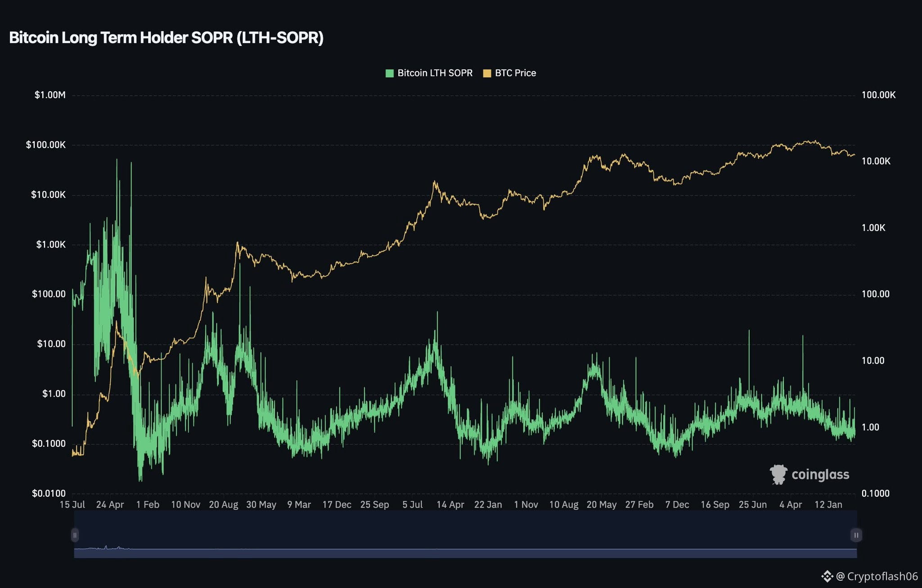922x588 pixels.
Task: Click the 100.00K SOPR axis label
Action: pyautogui.click(x=878, y=95)
